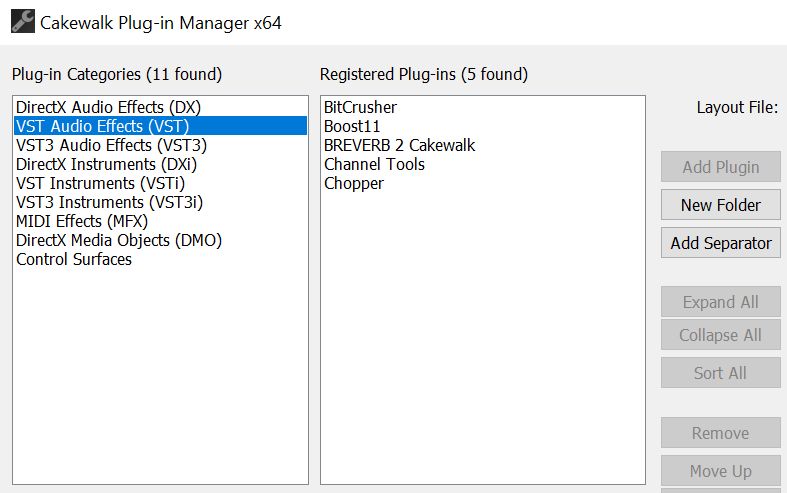Select DirectX Audio Effects (DX) category
The height and width of the screenshot is (493, 787).
[x=108, y=107]
